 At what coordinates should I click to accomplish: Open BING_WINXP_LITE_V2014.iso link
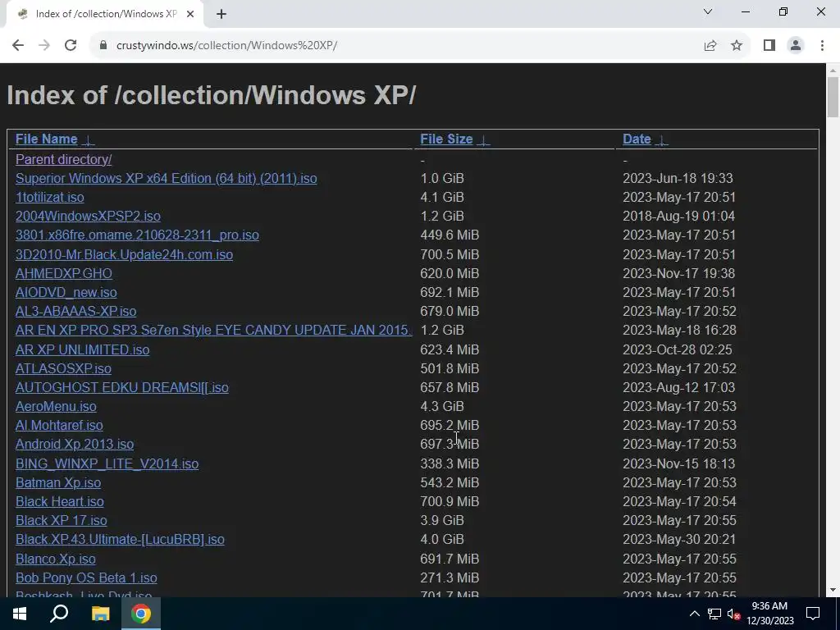coord(107,463)
